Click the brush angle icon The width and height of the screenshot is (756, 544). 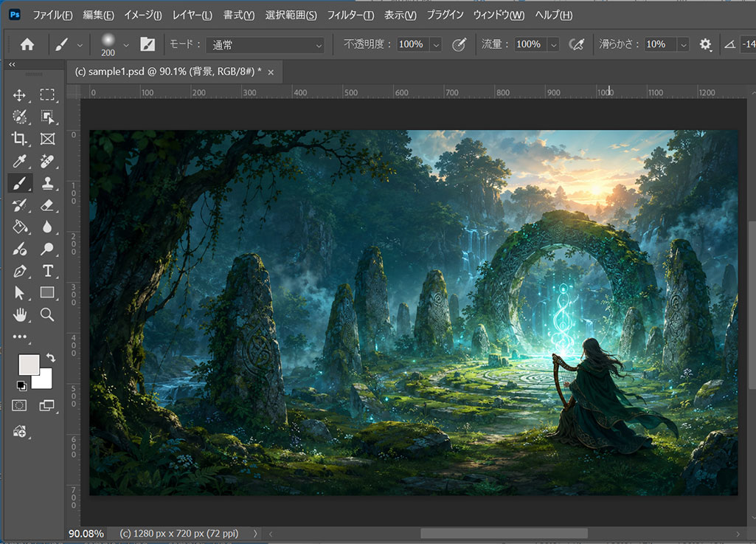(729, 44)
